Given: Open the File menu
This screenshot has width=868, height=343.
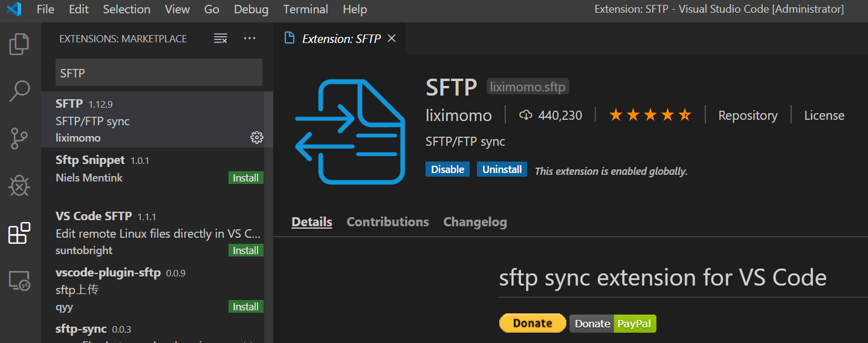Looking at the screenshot, I should pyautogui.click(x=45, y=9).
